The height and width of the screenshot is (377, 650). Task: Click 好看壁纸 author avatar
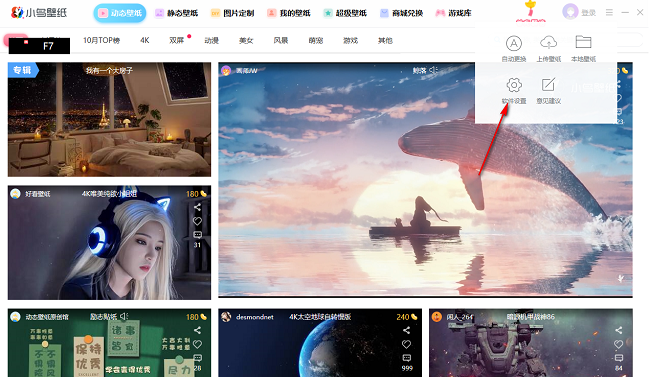15,194
